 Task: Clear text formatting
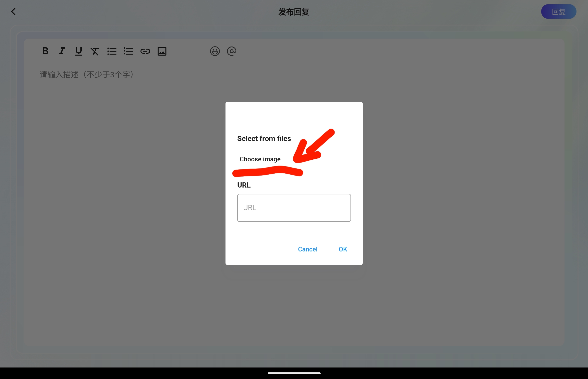click(95, 51)
